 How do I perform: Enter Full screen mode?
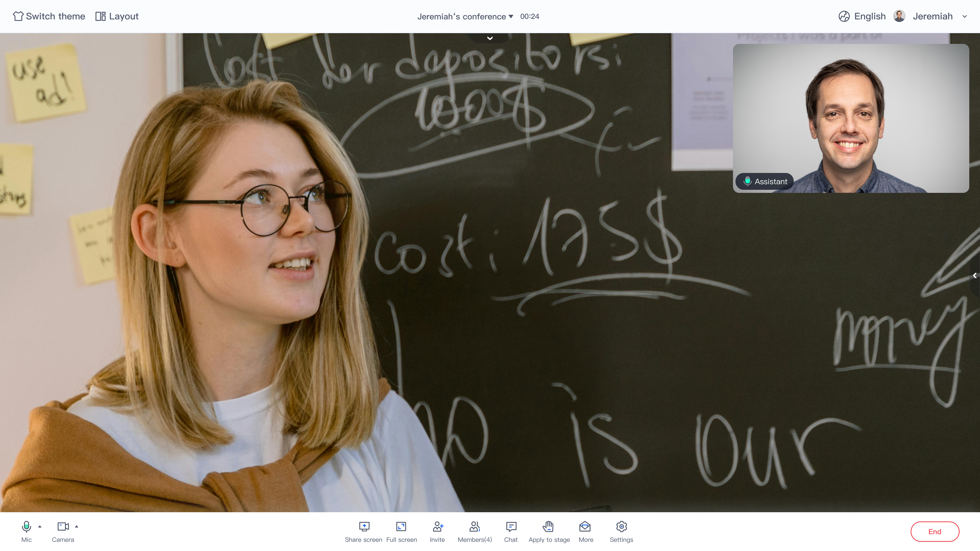(401, 527)
